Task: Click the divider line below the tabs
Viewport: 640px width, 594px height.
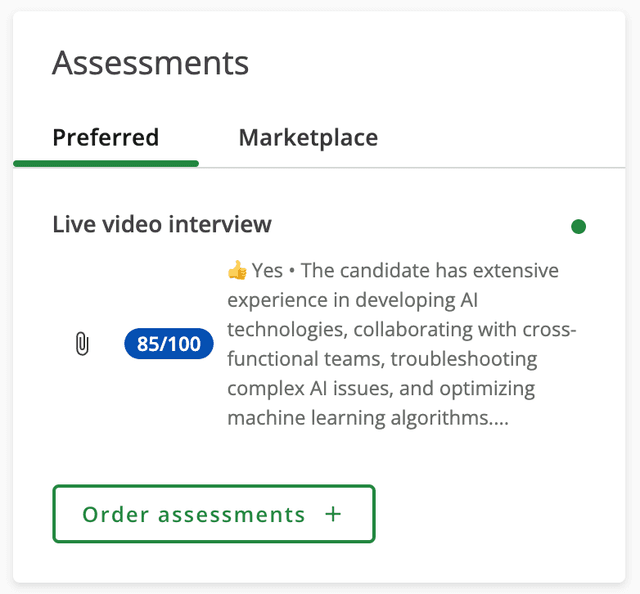Action: tap(420, 167)
